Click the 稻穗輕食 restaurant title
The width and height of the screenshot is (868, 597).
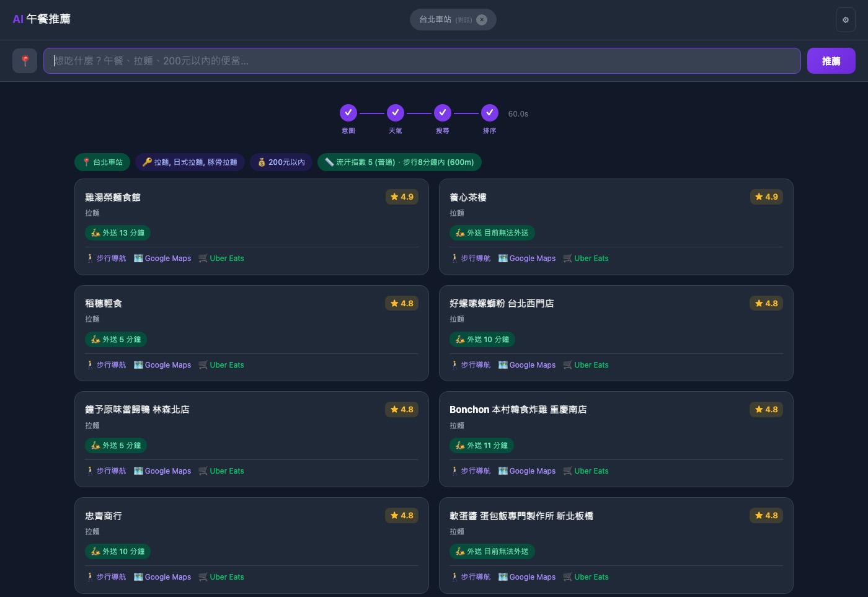pyautogui.click(x=104, y=304)
